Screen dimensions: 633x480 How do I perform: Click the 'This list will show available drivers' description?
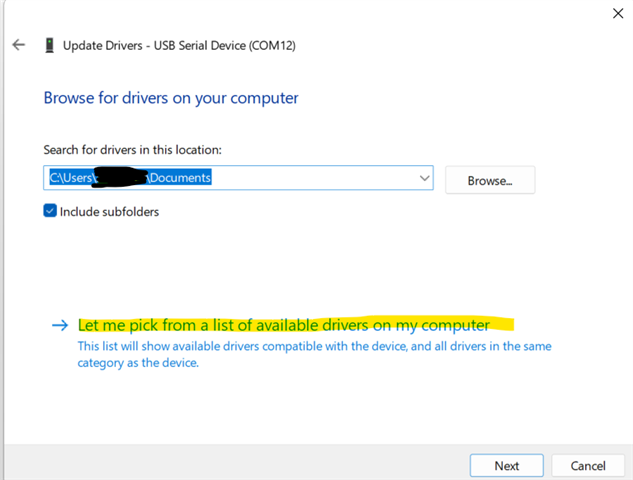(314, 354)
